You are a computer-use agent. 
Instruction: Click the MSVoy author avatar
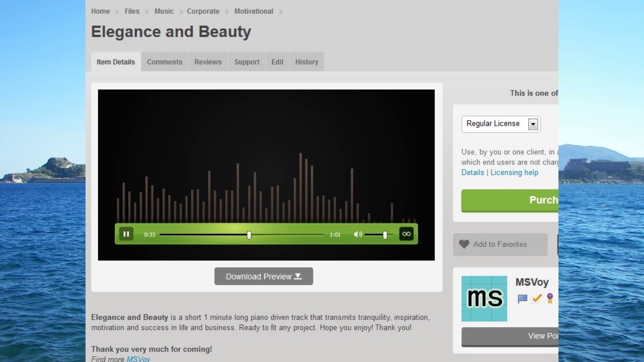point(484,299)
